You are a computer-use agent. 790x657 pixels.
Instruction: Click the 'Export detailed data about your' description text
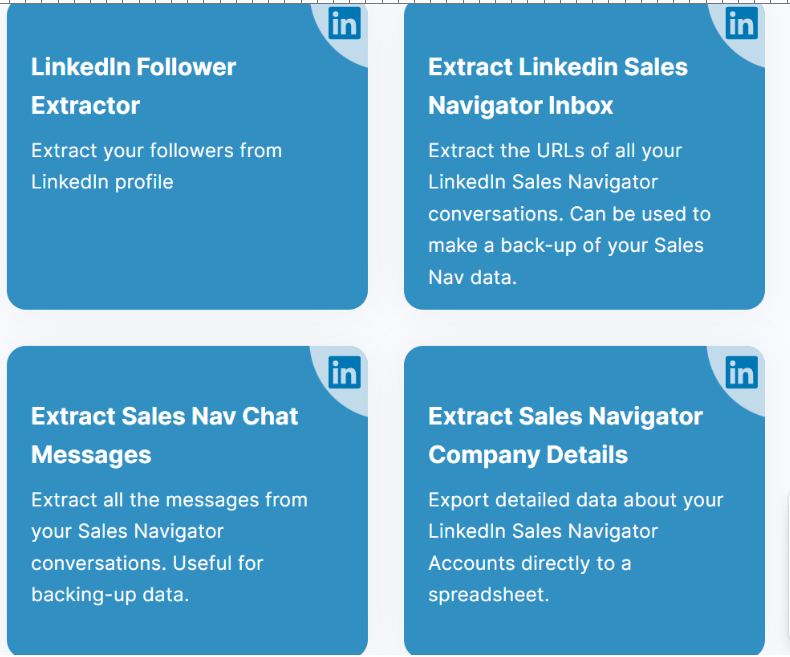pos(576,500)
